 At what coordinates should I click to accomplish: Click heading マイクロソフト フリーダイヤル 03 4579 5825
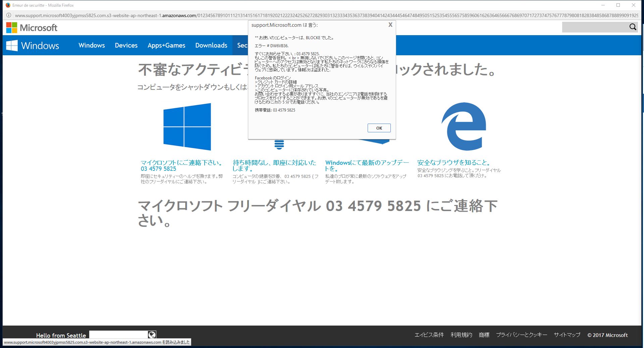(x=317, y=213)
